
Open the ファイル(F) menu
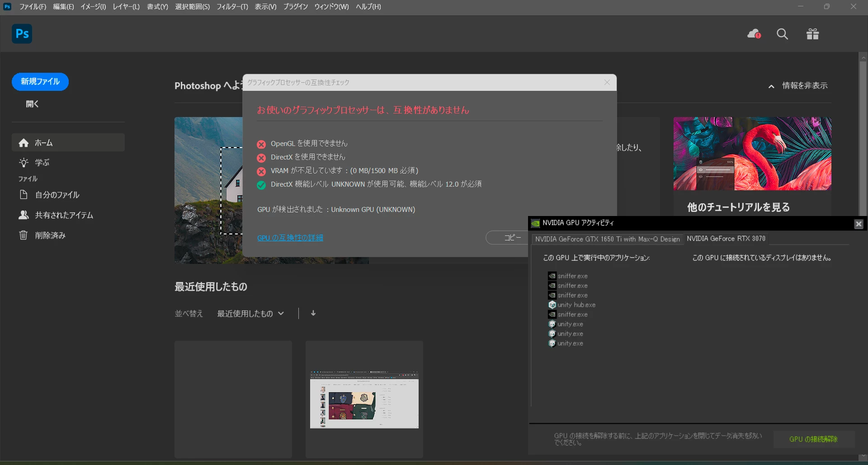pyautogui.click(x=33, y=7)
